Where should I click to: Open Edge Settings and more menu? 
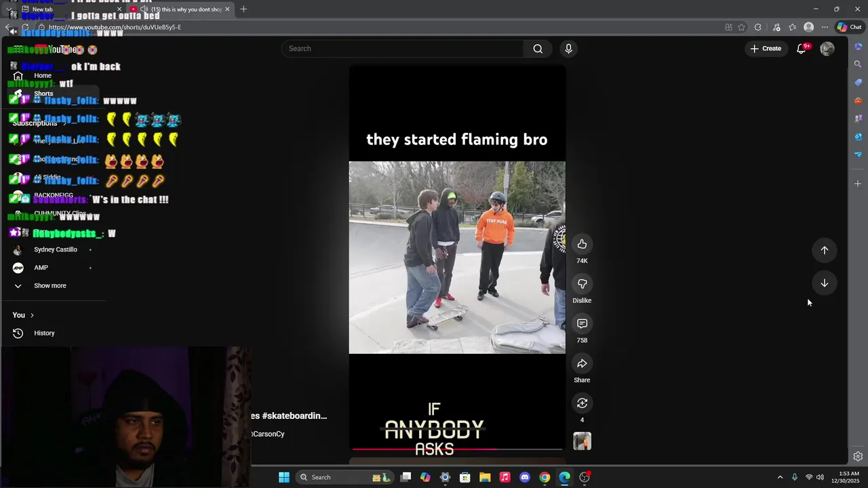tap(825, 27)
